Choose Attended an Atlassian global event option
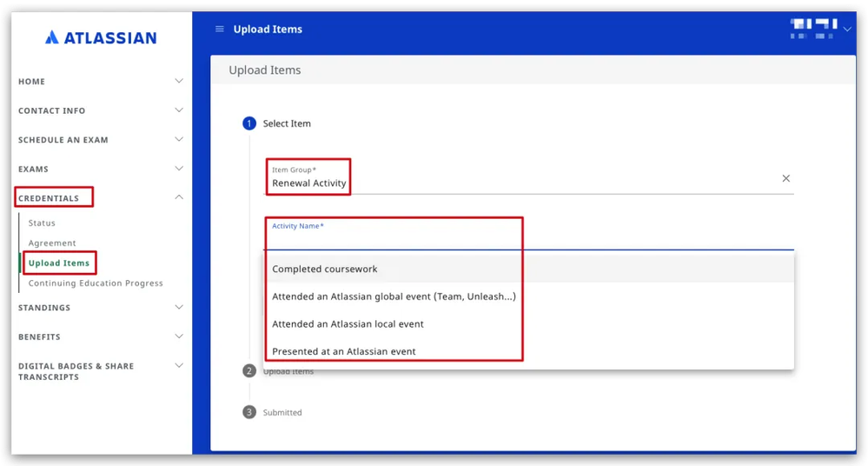Image resolution: width=868 pixels, height=466 pixels. (x=528, y=296)
